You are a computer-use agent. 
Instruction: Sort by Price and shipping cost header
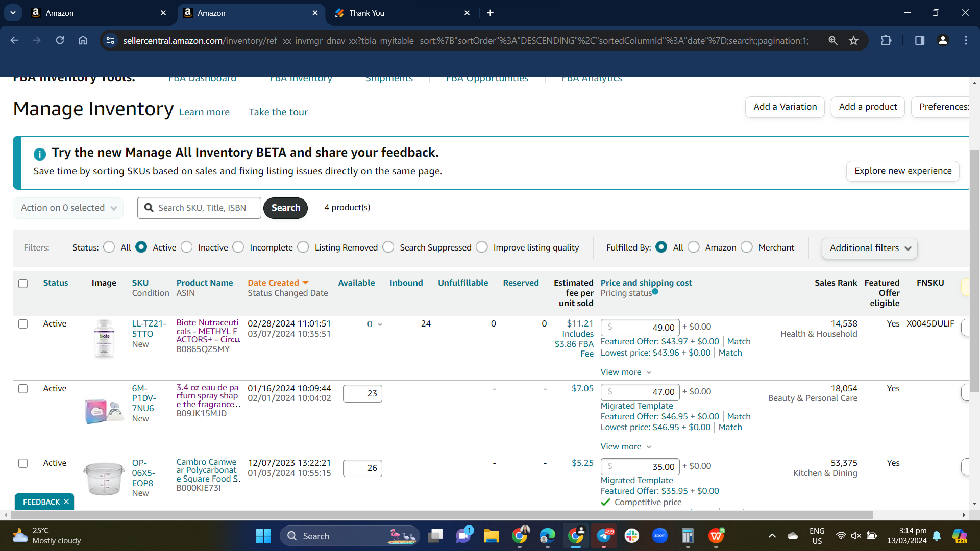[646, 283]
